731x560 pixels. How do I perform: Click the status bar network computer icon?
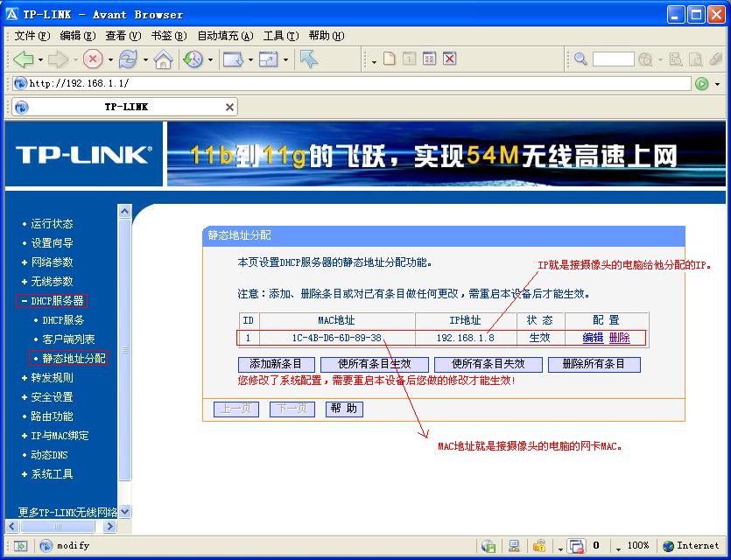514,545
